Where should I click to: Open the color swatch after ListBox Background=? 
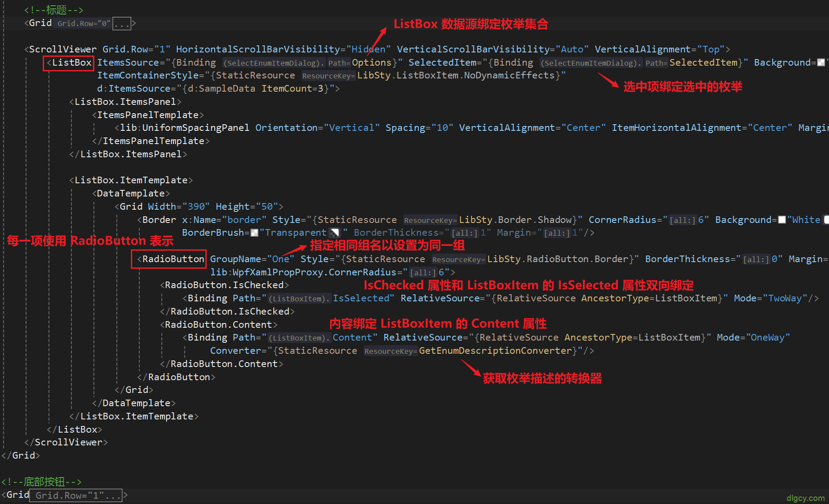[821, 63]
